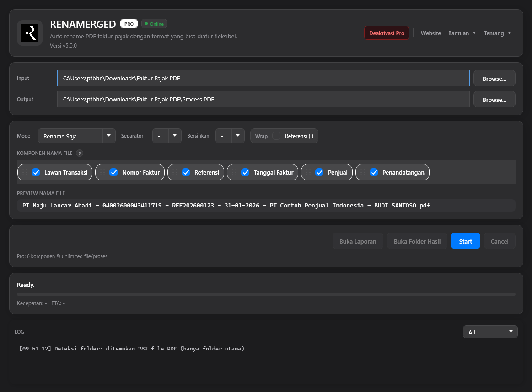Open the Mode dropdown showing Rename Saja

pos(77,136)
